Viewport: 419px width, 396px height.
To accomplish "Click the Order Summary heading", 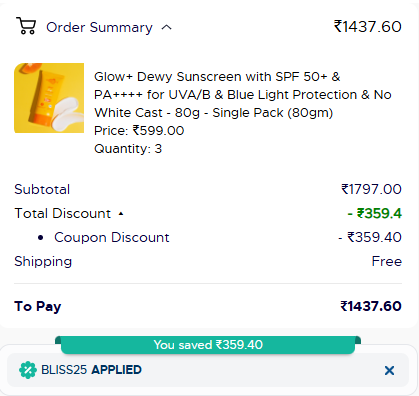I will tap(99, 27).
